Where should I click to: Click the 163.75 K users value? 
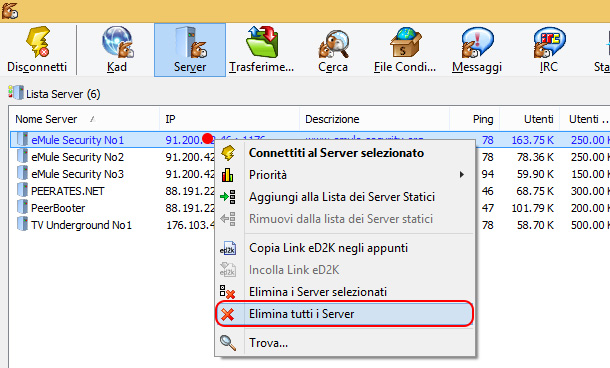(533, 140)
